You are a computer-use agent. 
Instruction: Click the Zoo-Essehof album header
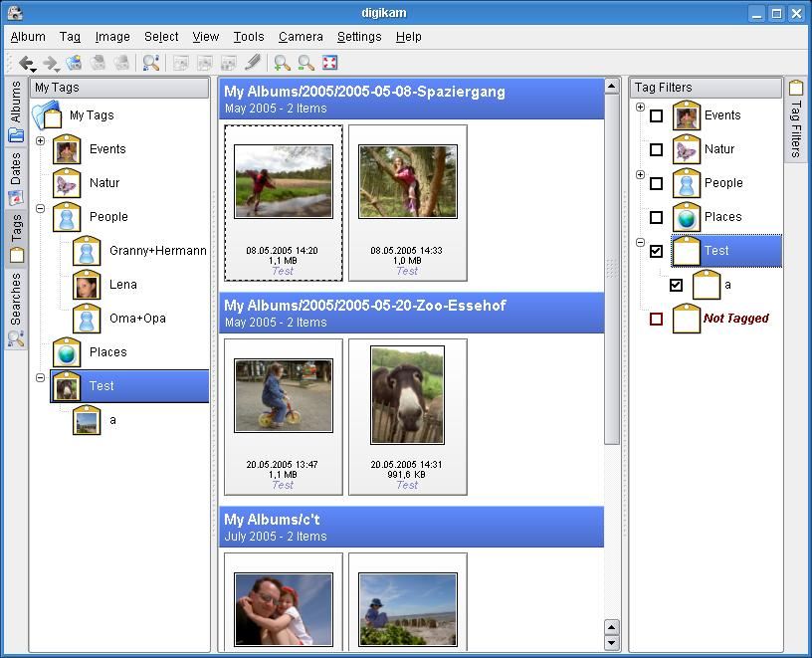[x=412, y=313]
